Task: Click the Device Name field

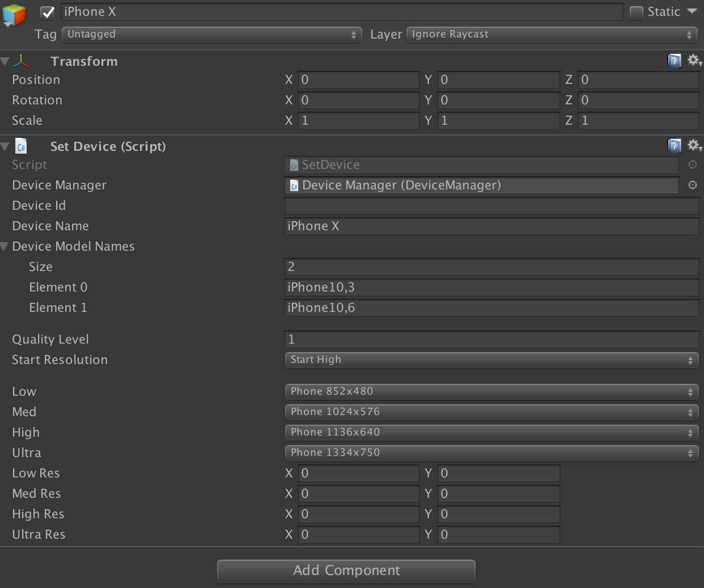Action: coord(492,226)
